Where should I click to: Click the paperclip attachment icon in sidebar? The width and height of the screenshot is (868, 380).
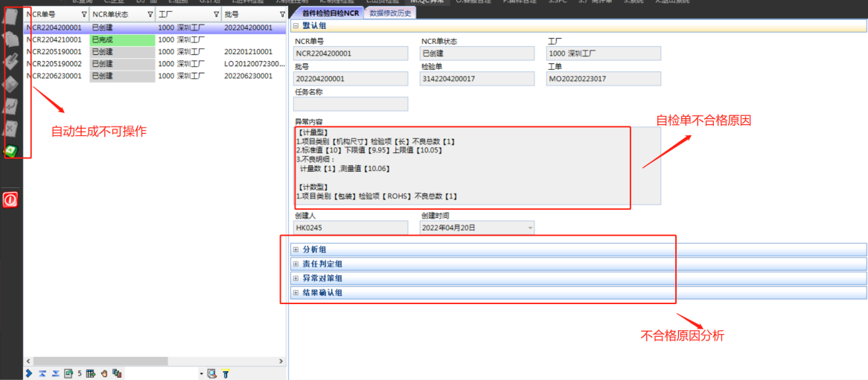11,61
